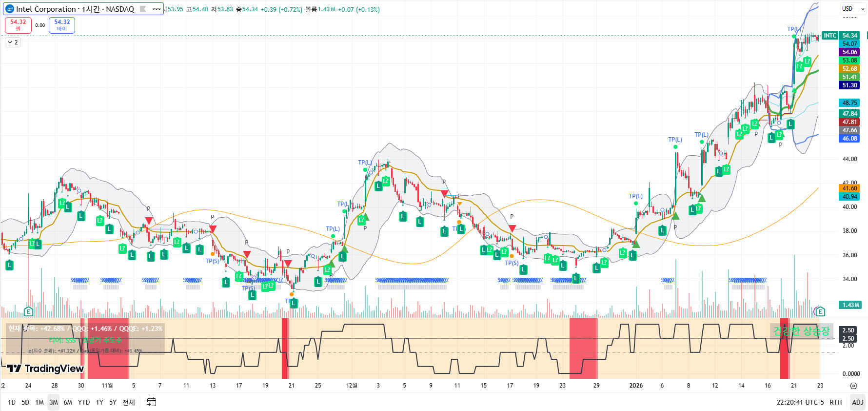Click the 2026 label on the time axis

[636, 386]
